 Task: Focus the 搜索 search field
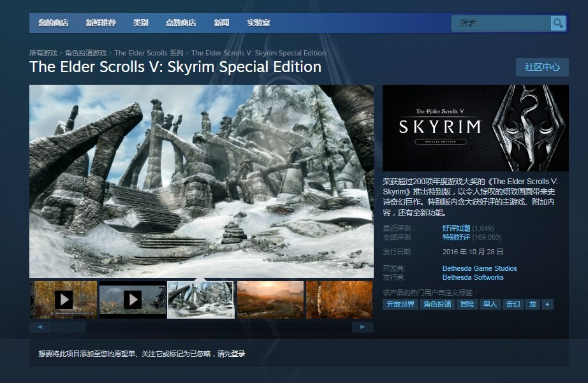point(501,23)
